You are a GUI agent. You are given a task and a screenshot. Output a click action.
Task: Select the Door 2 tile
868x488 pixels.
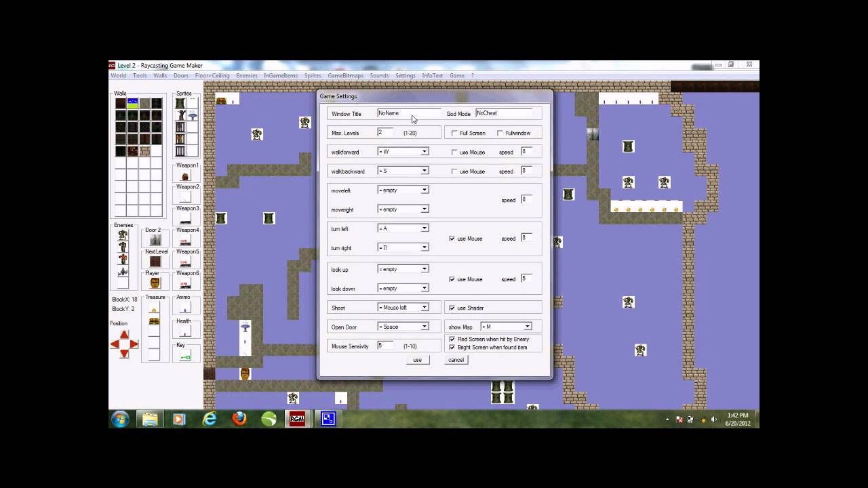(x=155, y=239)
